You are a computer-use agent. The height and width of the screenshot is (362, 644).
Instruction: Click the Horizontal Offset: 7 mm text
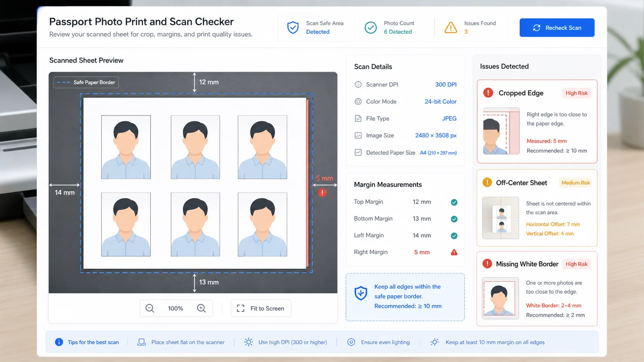click(x=553, y=224)
